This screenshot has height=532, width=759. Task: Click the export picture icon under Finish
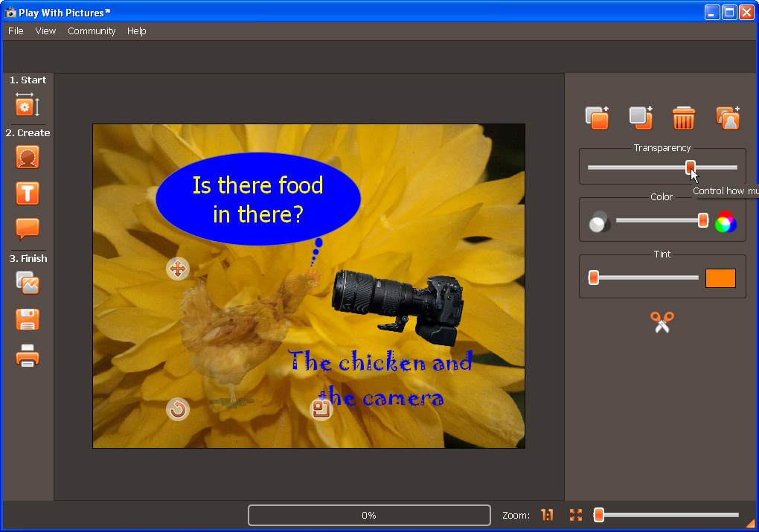coord(28,283)
